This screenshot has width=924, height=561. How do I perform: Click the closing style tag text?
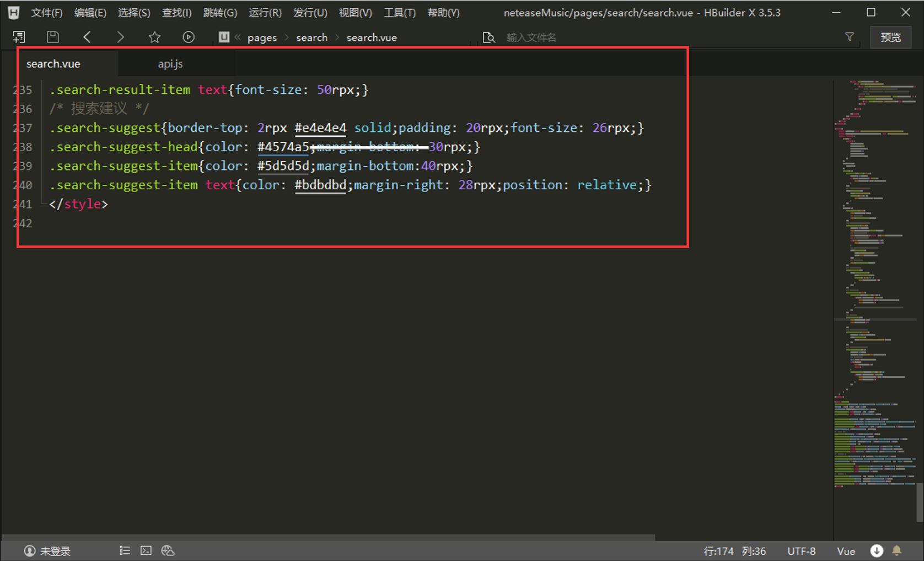pyautogui.click(x=78, y=204)
